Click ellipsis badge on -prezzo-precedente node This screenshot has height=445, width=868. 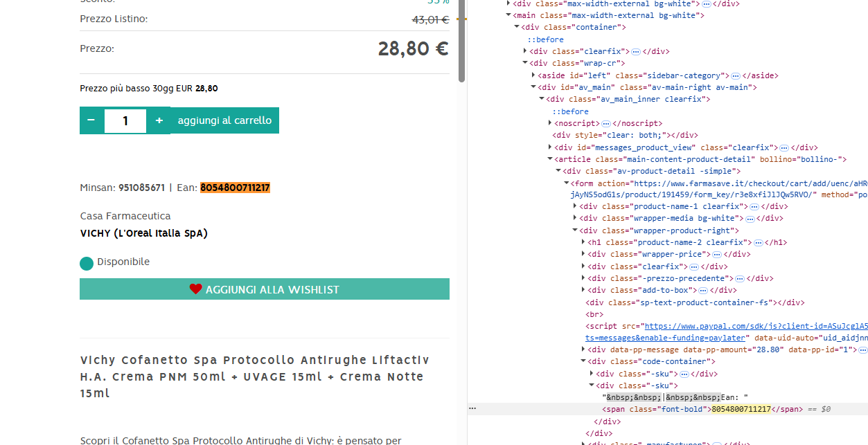(740, 279)
